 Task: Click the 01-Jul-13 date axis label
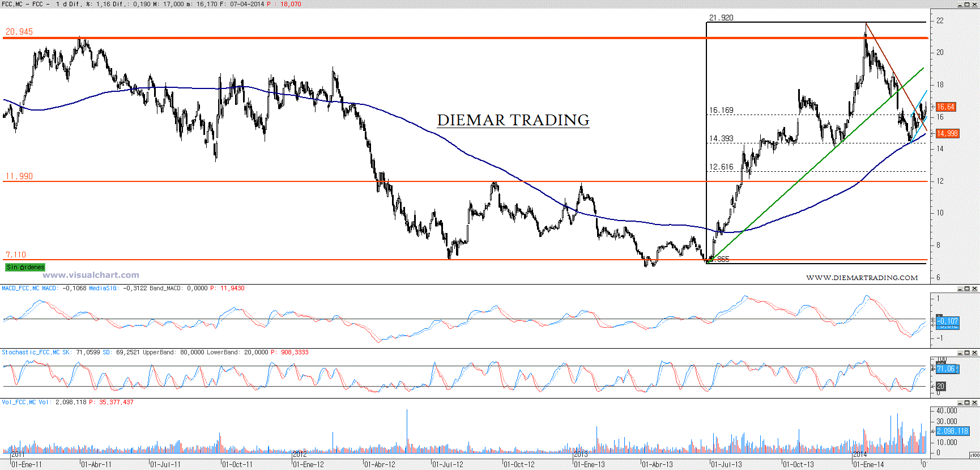pyautogui.click(x=726, y=465)
